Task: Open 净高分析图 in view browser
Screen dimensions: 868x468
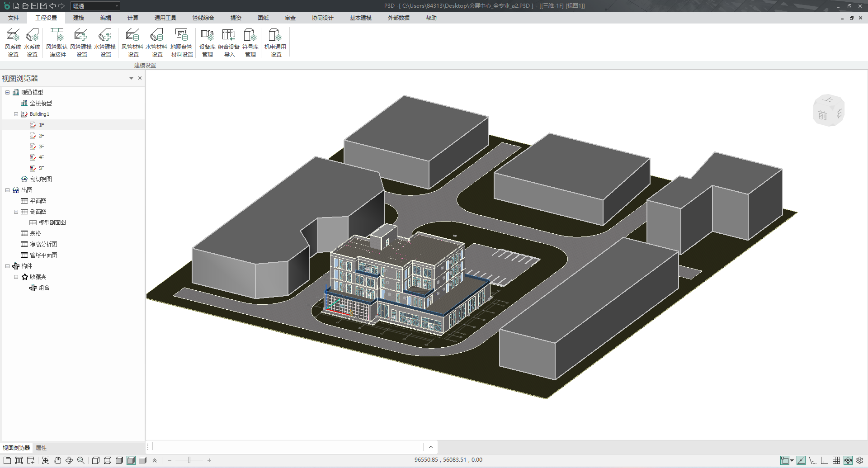Action: [x=43, y=245]
